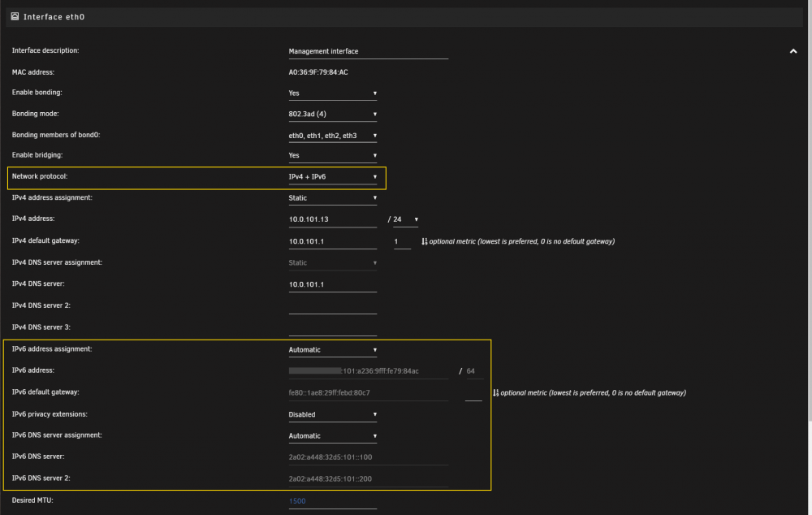This screenshot has height=515, width=812.
Task: Click the IPv4 DNS server 3 field
Action: (x=332, y=328)
